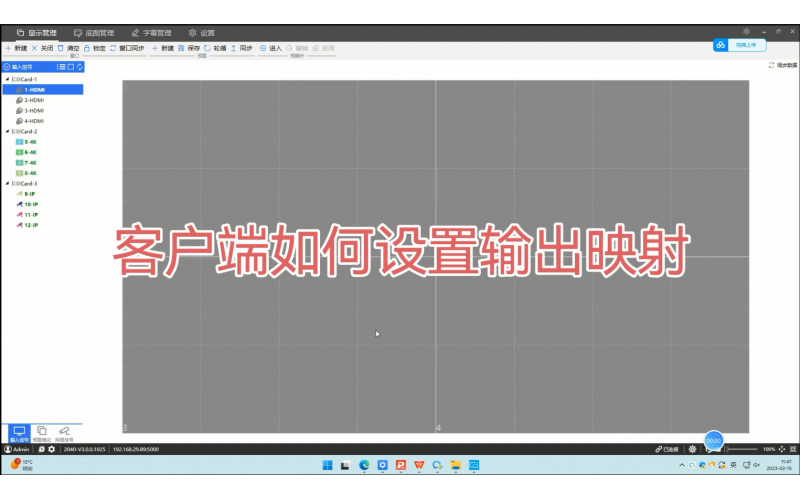Open the Windows Start menu
The image size is (800, 500).
tap(328, 465)
